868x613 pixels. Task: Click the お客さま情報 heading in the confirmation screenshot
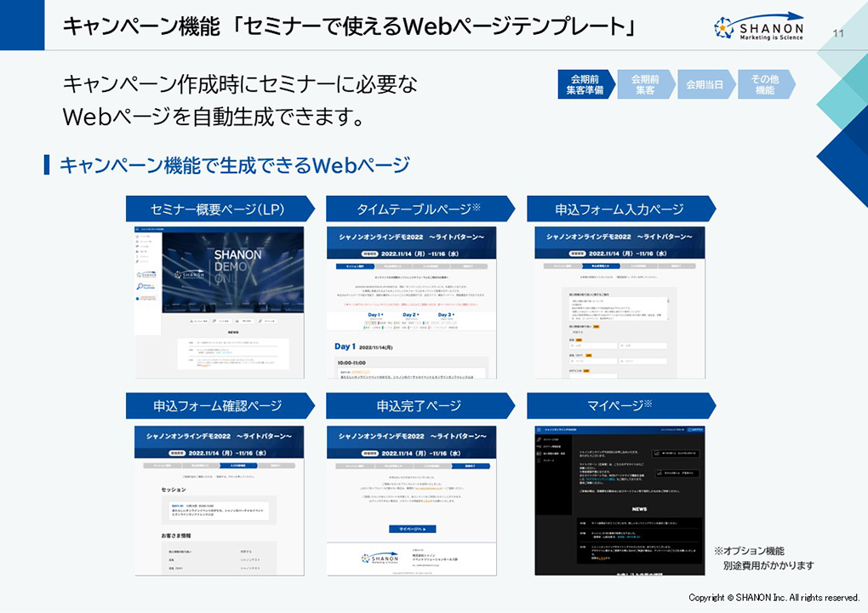tap(176, 536)
